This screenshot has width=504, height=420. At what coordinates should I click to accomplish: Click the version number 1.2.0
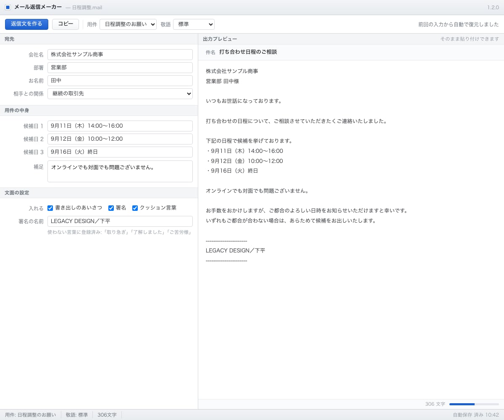(x=493, y=8)
